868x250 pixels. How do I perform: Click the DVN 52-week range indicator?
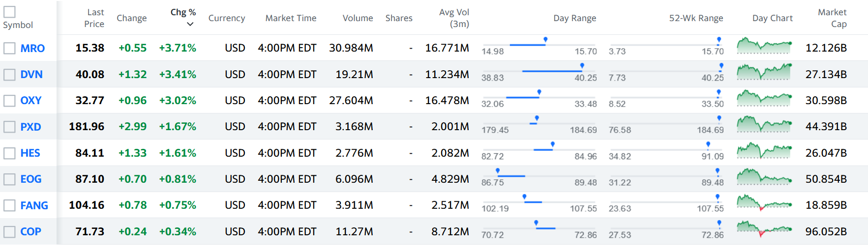(x=721, y=66)
